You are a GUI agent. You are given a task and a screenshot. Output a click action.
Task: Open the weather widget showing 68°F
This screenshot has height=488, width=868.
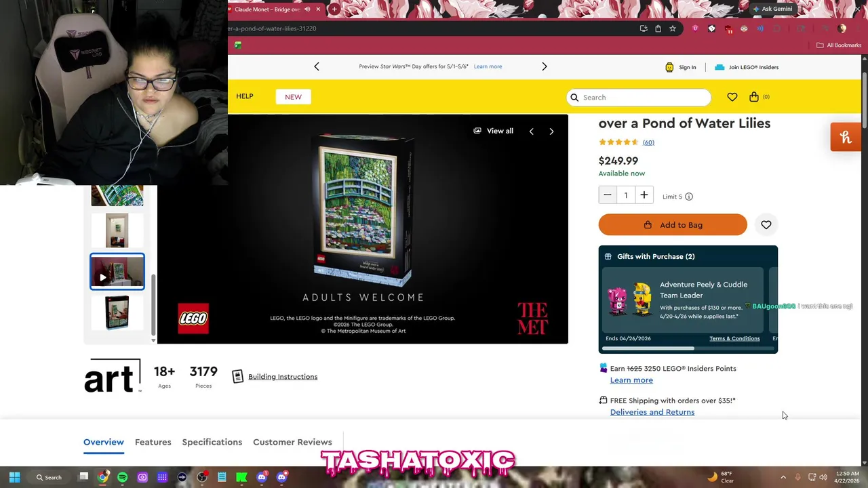click(x=720, y=477)
